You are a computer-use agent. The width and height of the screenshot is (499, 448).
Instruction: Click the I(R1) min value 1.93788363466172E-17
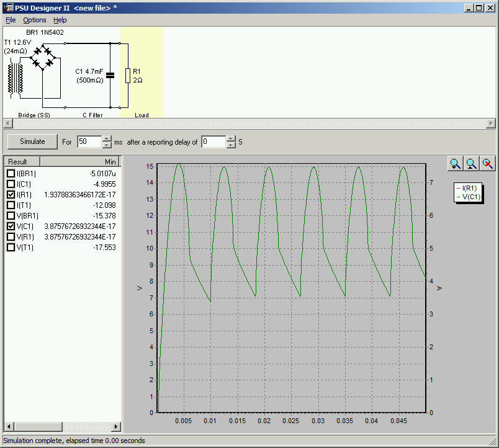pyautogui.click(x=80, y=194)
